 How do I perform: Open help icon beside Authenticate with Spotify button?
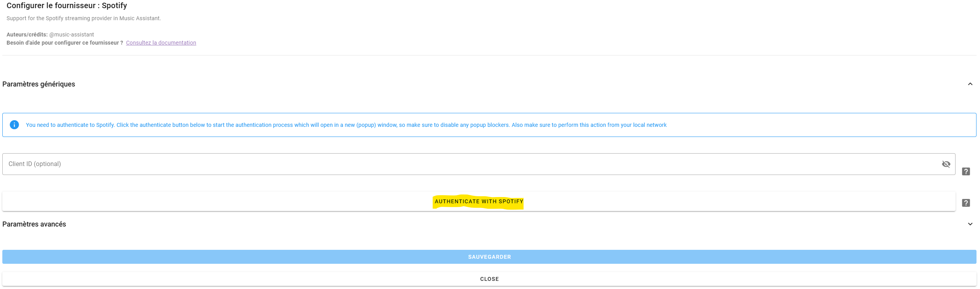click(966, 203)
